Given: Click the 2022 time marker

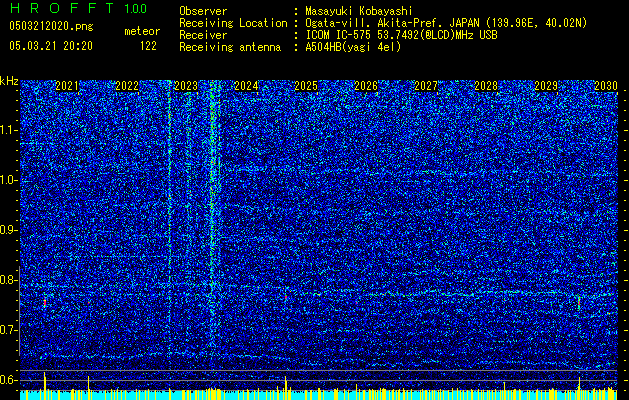Looking at the screenshot, I should click(x=127, y=86).
